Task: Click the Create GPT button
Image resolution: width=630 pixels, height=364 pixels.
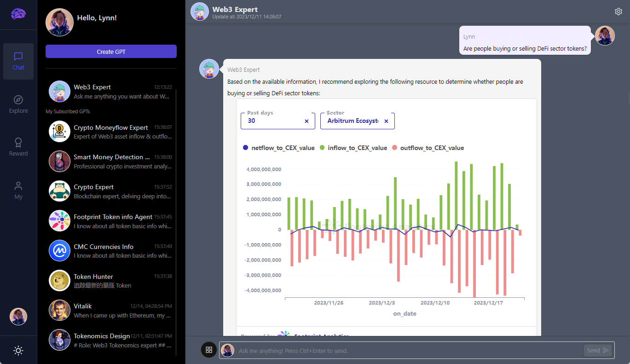Action: 111,51
